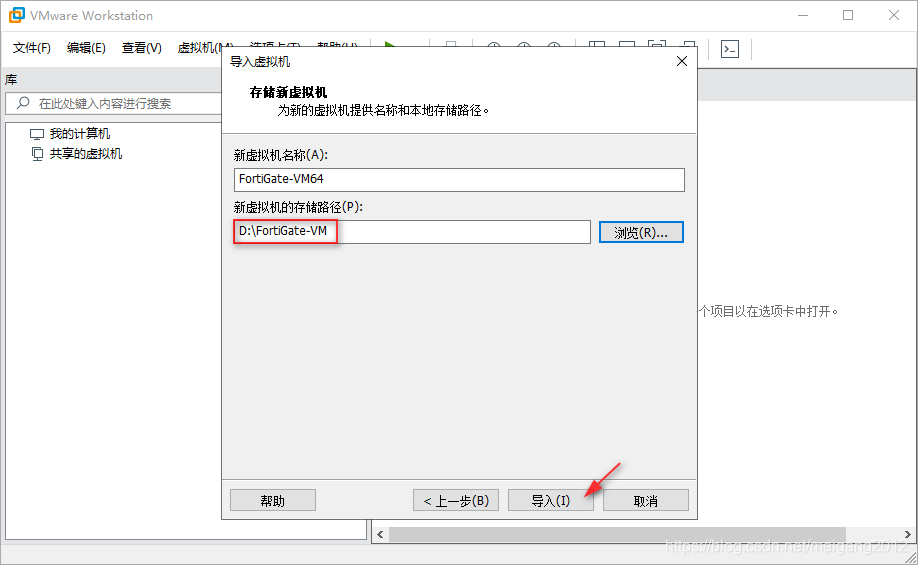Click the 浏览(R)... button

641,232
